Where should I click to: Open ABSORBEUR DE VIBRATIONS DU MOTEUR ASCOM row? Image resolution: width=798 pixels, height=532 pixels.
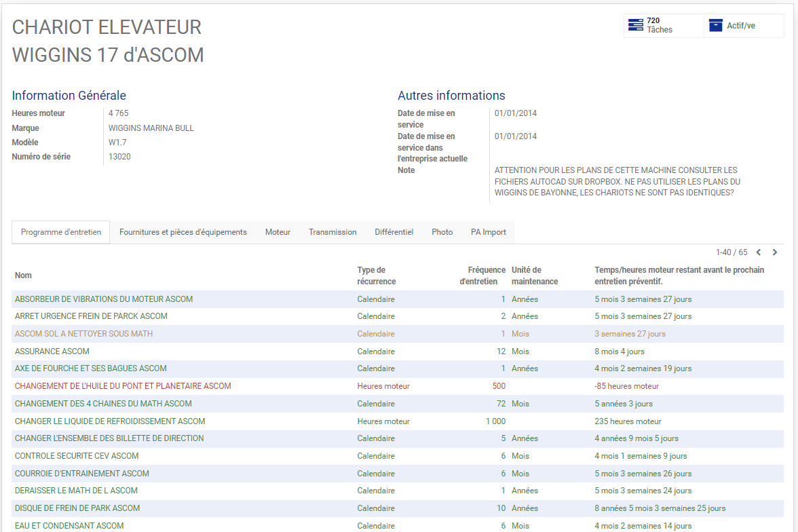(x=398, y=299)
